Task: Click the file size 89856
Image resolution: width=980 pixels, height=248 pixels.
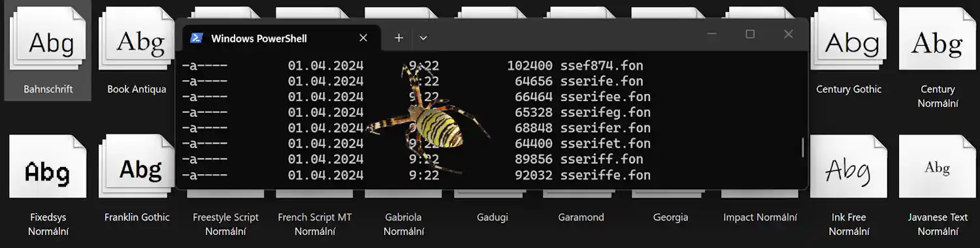Action: pos(533,159)
